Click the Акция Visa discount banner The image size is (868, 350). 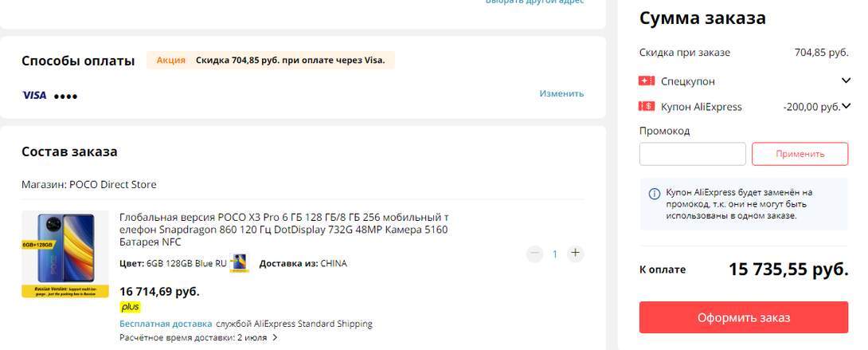point(271,61)
